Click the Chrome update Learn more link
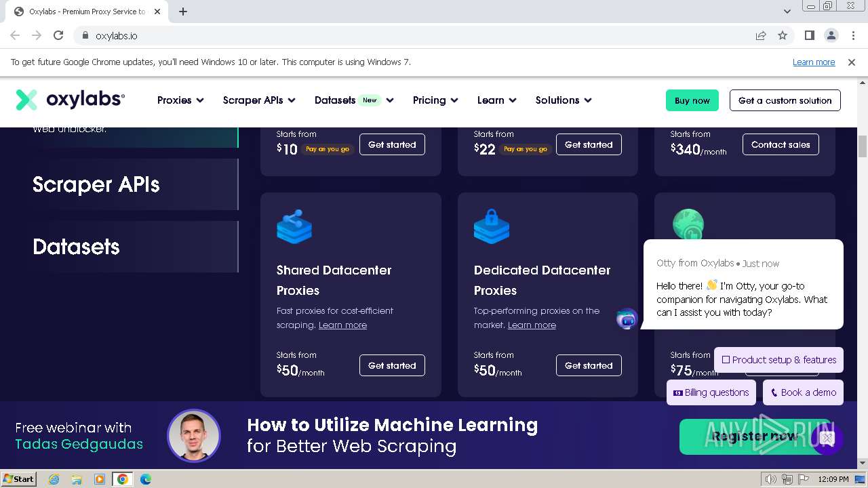The image size is (868, 488). [x=814, y=62]
